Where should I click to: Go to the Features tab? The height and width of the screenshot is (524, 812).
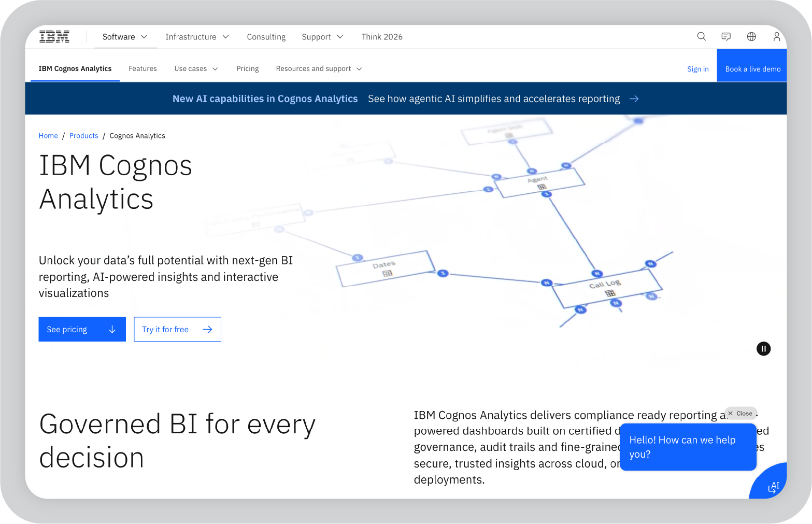(143, 69)
